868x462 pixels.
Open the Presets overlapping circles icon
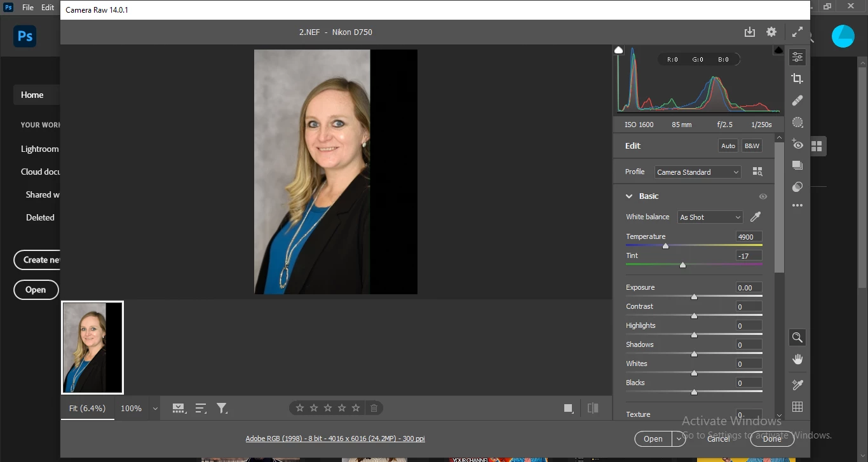[797, 187]
